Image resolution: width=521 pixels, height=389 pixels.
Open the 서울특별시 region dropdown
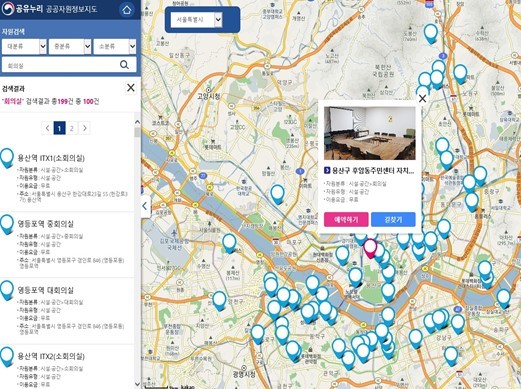pyautogui.click(x=196, y=20)
